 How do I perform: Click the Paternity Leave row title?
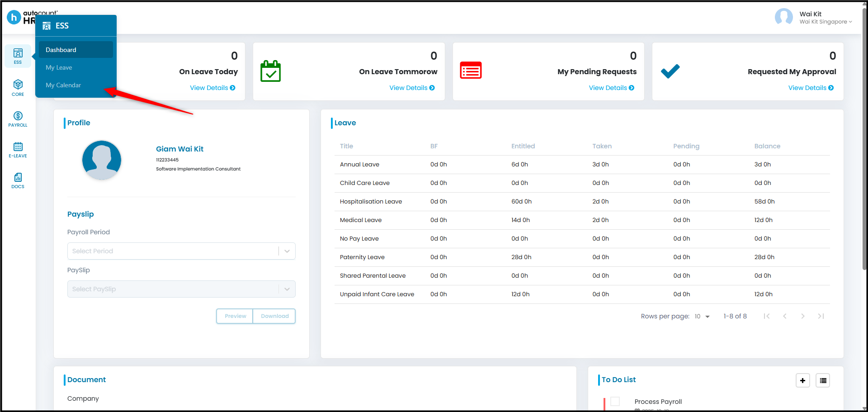[x=362, y=257]
